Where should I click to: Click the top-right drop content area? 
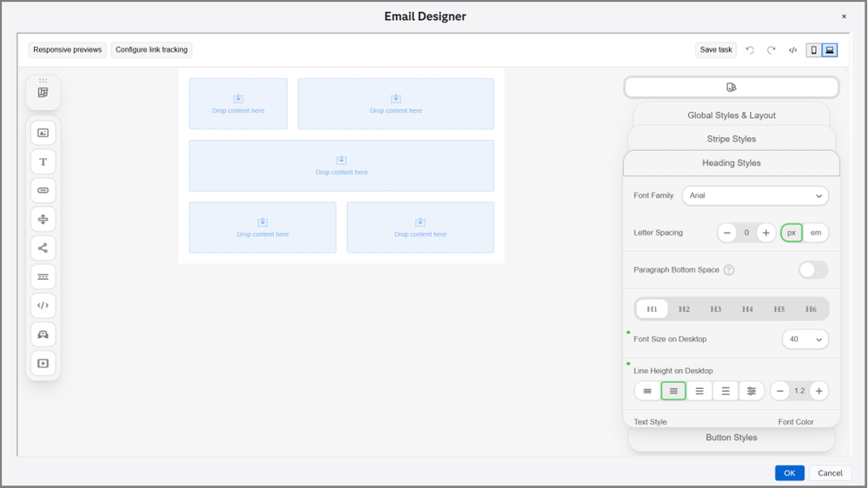[x=396, y=104]
